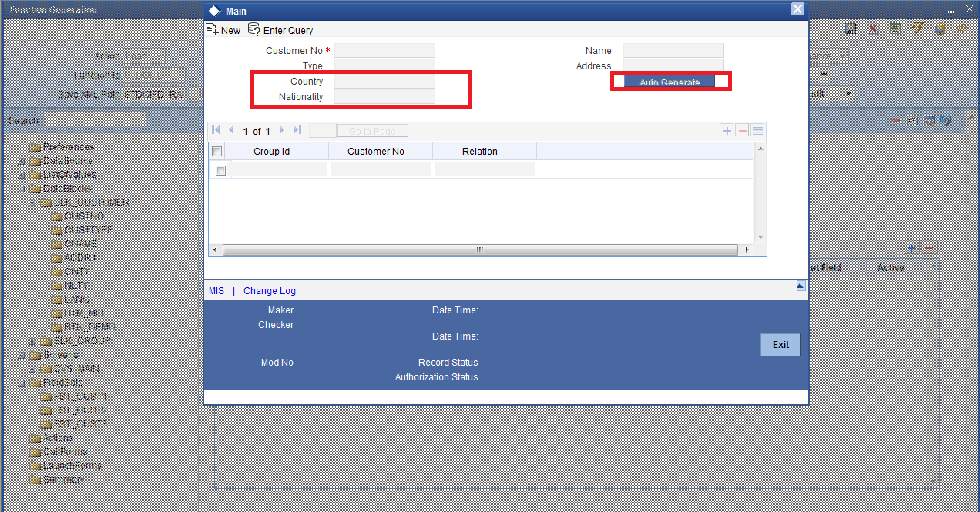Viewport: 980px width, 512px height.
Task: Collapse the Screens tree node
Action: (22, 355)
